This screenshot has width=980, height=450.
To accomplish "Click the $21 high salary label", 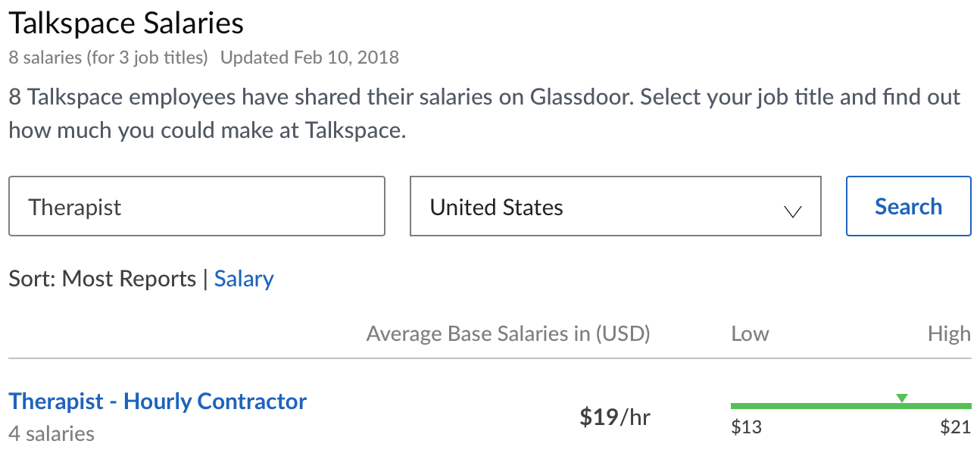I will pos(955,427).
